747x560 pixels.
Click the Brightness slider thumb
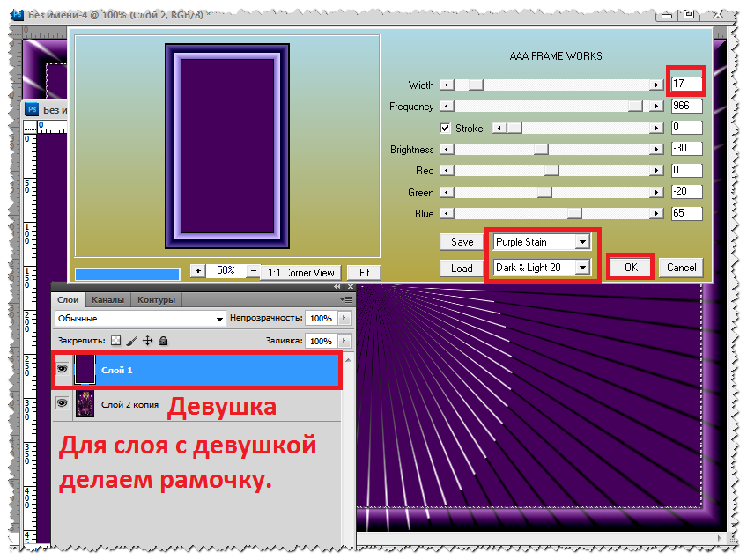point(541,149)
